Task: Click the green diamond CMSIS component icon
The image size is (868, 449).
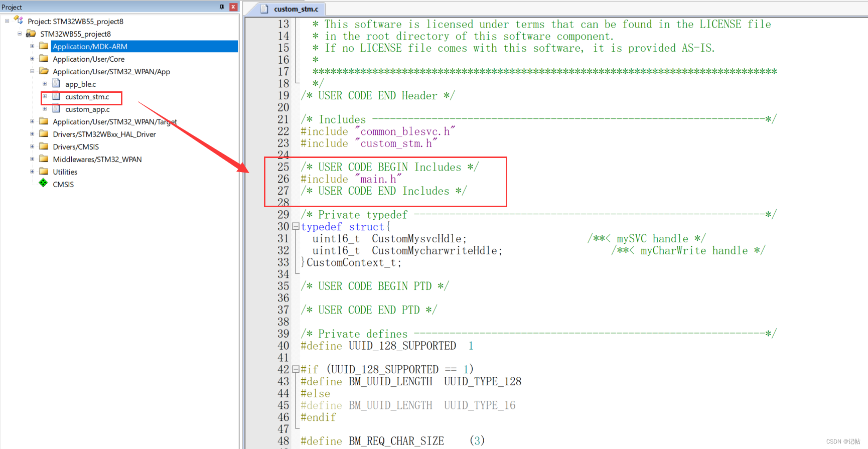Action: click(x=44, y=183)
